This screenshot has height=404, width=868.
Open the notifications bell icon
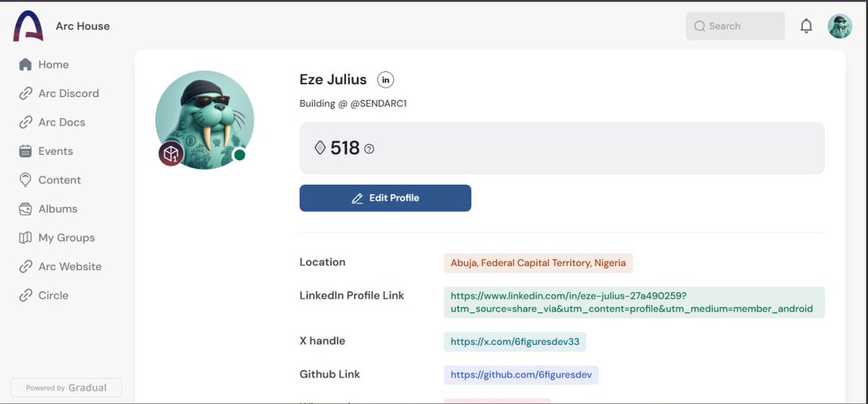(806, 26)
